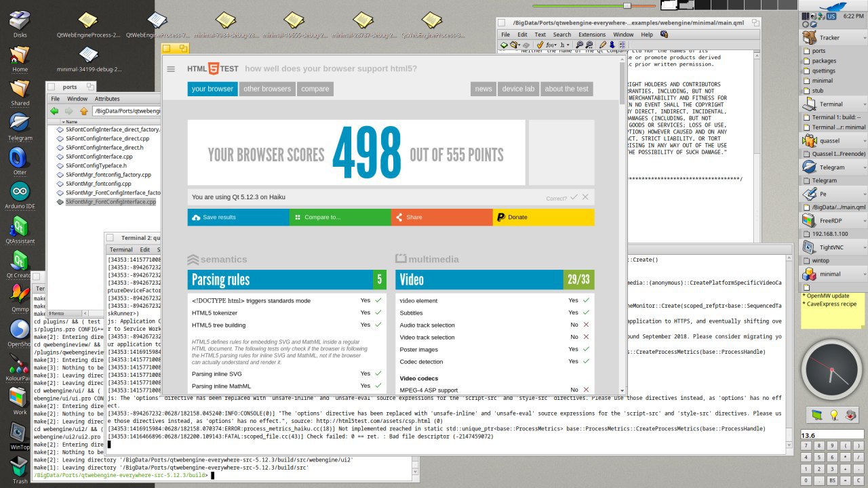Image resolution: width=868 pixels, height=488 pixels.
Task: Select SkFontConfigTypeface.h file
Action: pos(95,165)
